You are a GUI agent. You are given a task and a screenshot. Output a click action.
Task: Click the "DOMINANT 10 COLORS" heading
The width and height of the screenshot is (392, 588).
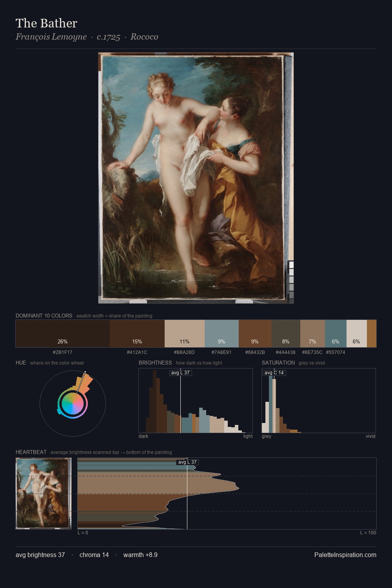point(44,316)
